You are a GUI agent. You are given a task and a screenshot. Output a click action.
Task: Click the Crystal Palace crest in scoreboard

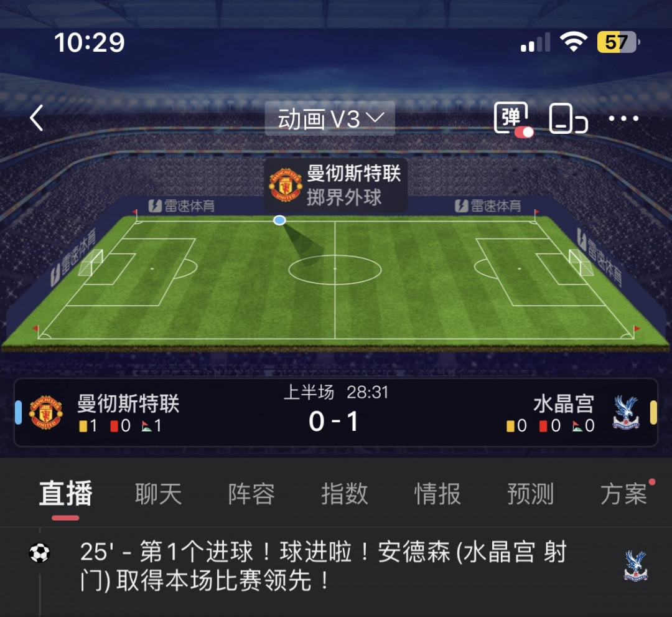pos(626,413)
